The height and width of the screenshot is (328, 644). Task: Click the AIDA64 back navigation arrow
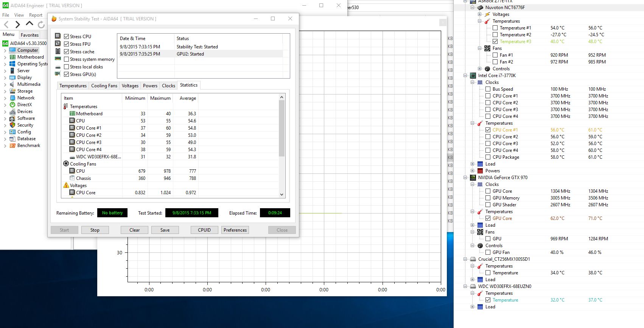[x=6, y=25]
